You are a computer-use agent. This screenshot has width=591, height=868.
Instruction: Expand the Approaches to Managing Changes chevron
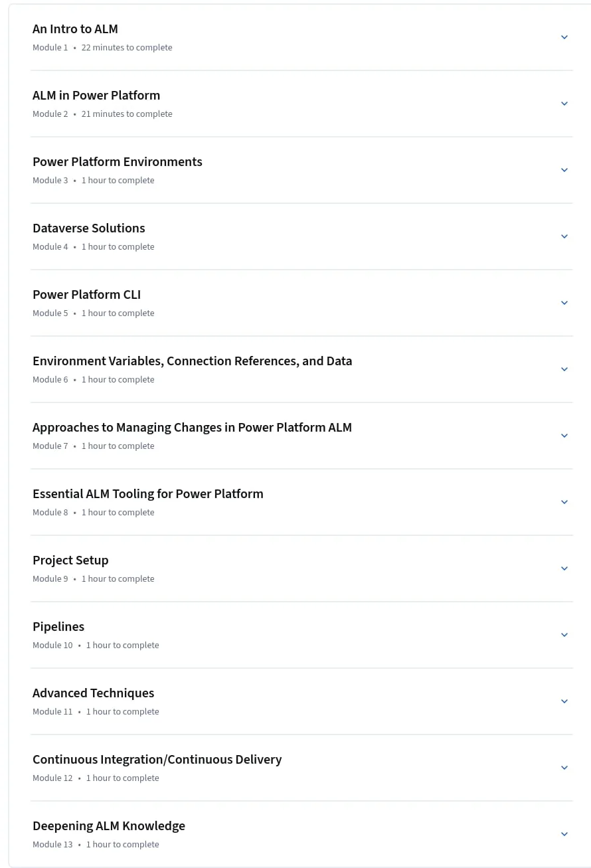[564, 436]
